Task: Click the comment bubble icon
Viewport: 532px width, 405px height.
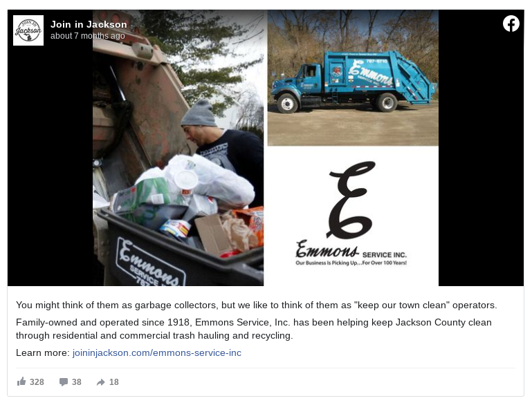Action: [64, 382]
